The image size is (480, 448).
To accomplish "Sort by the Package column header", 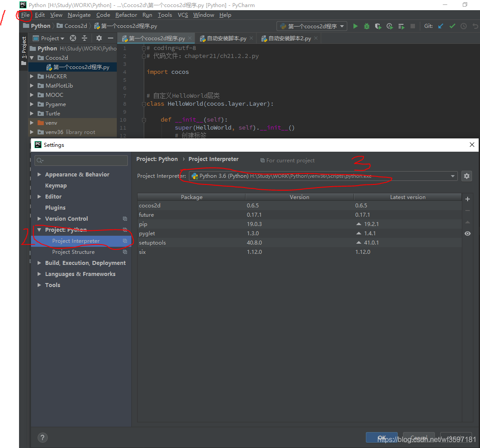I will pyautogui.click(x=191, y=197).
